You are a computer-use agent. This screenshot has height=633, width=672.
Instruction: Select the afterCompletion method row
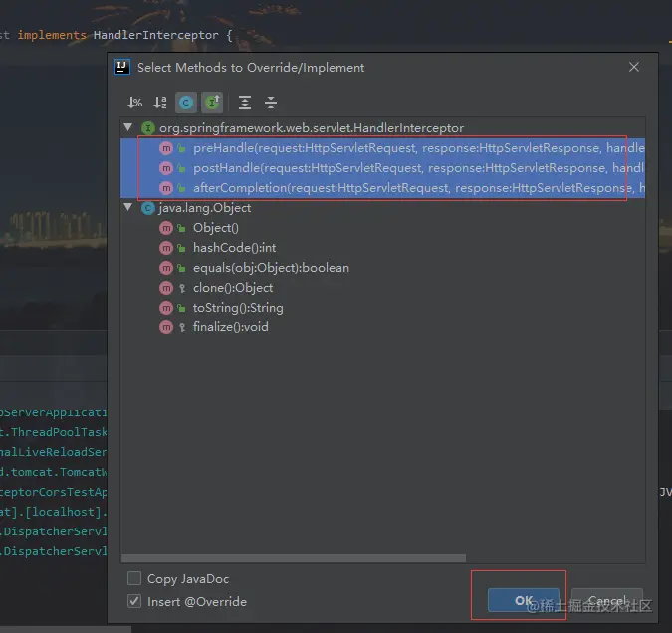click(382, 188)
